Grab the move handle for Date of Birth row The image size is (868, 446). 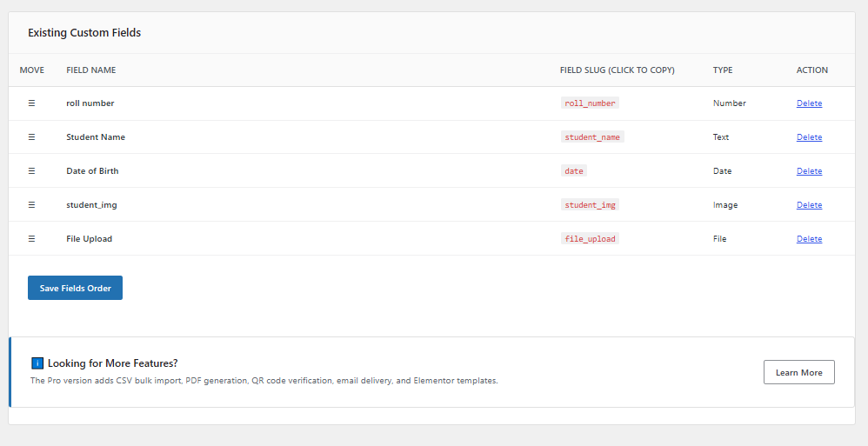click(31, 171)
